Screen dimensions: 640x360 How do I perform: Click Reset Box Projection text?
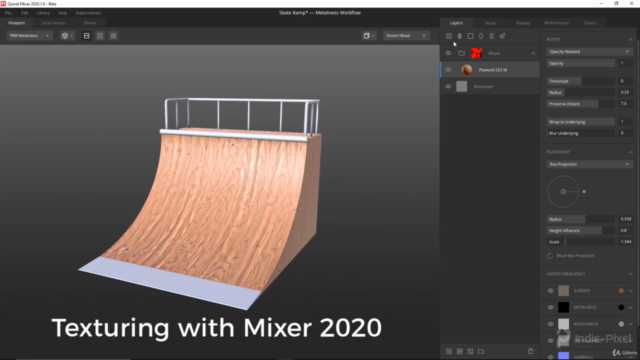pyautogui.click(x=576, y=256)
